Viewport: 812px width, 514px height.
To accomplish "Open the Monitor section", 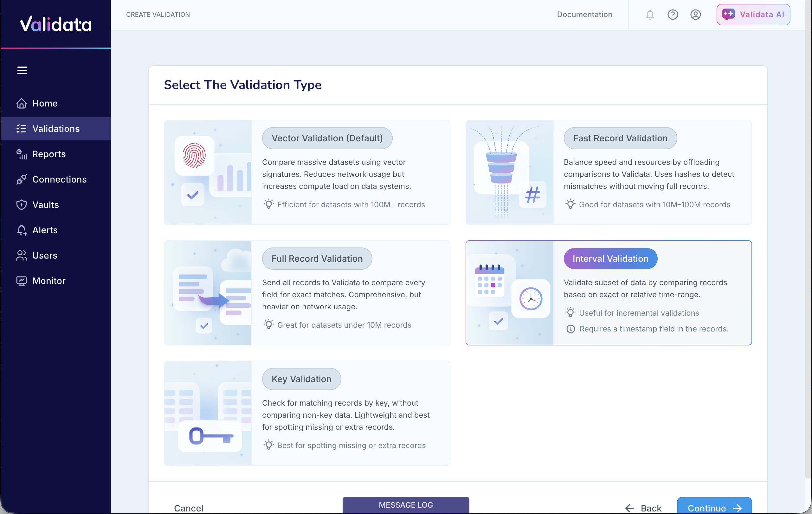I will tap(48, 280).
